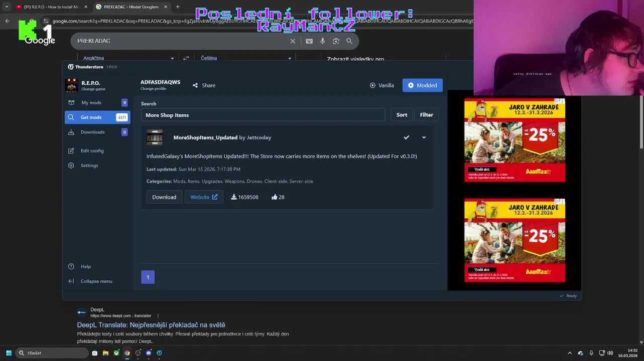Open File Explorer from taskbar

(105, 353)
